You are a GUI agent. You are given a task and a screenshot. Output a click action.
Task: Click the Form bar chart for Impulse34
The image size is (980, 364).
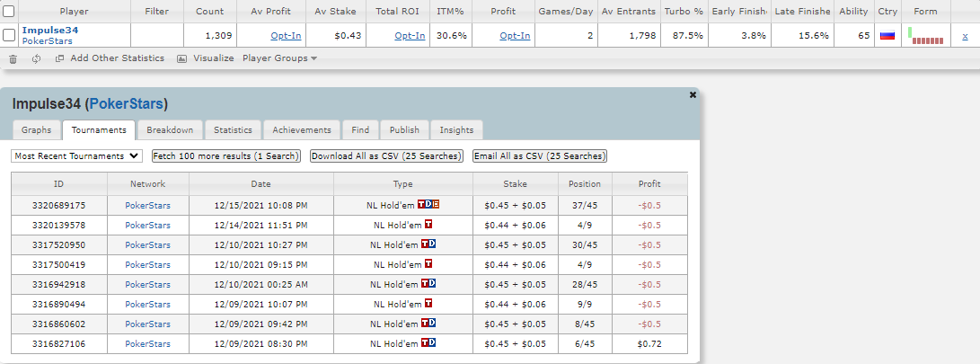point(925,36)
